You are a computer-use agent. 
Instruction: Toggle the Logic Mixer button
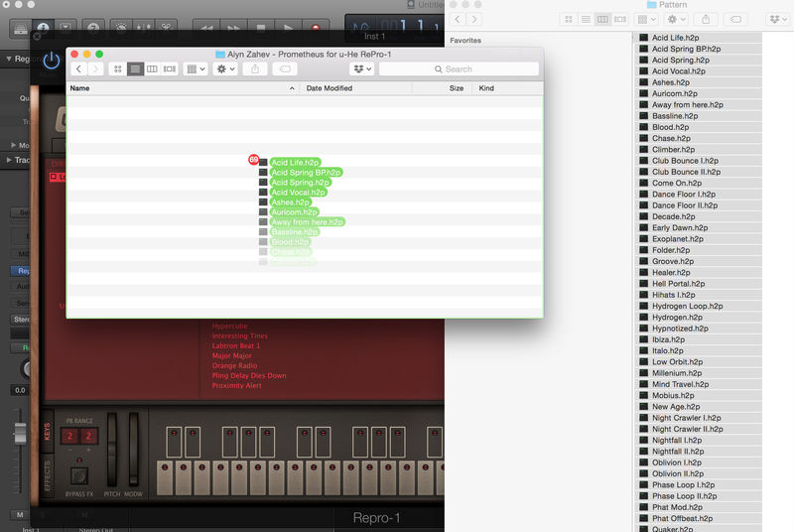143,29
